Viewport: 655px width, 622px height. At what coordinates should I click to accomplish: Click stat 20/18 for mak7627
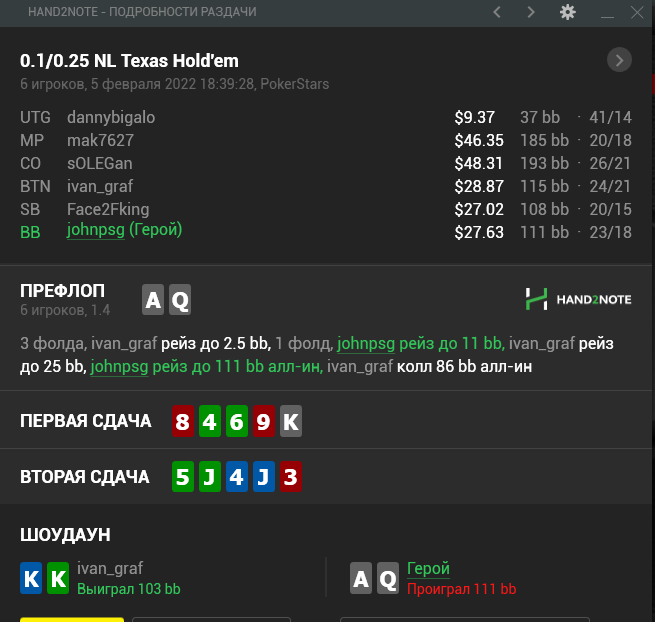[610, 140]
